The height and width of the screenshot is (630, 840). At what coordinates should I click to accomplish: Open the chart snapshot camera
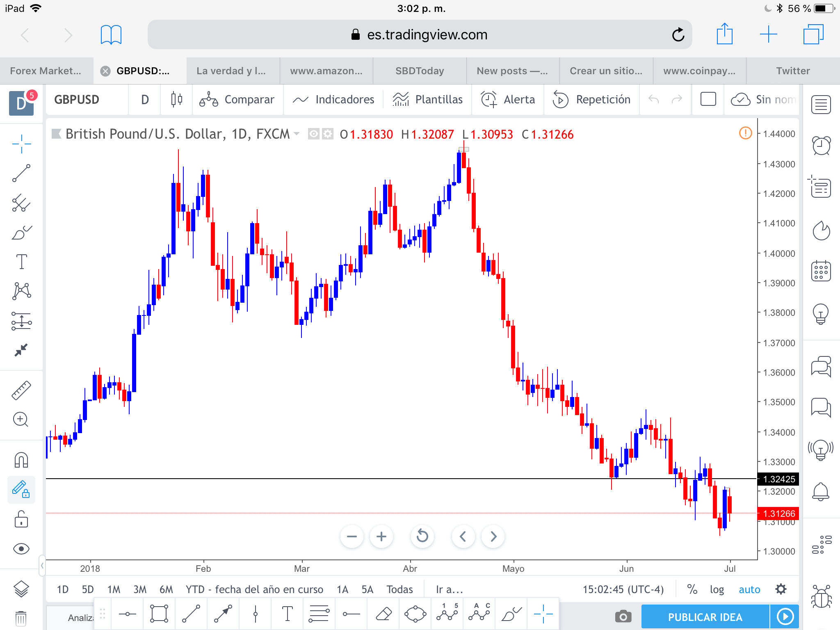point(623,616)
